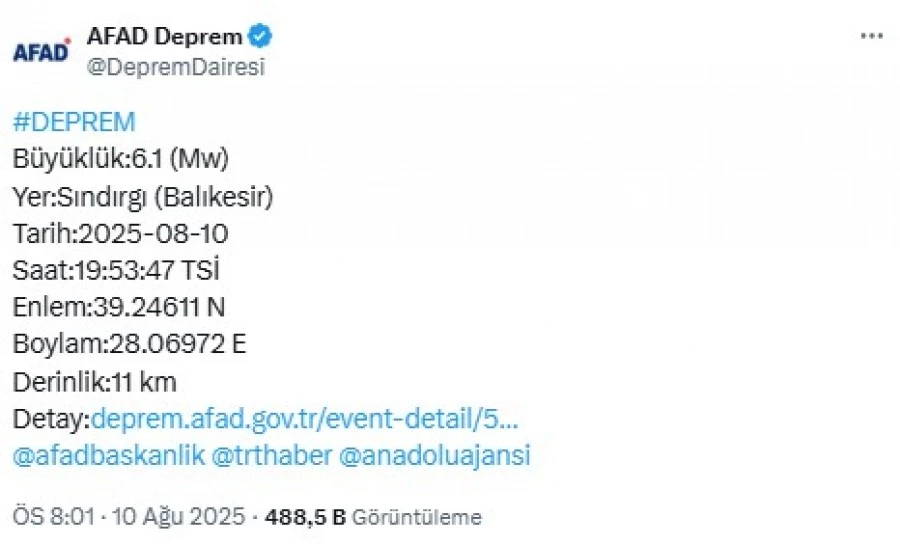Click the Tarih 2025-08-10 line
Viewport: 900px width, 544px height.
coord(120,234)
